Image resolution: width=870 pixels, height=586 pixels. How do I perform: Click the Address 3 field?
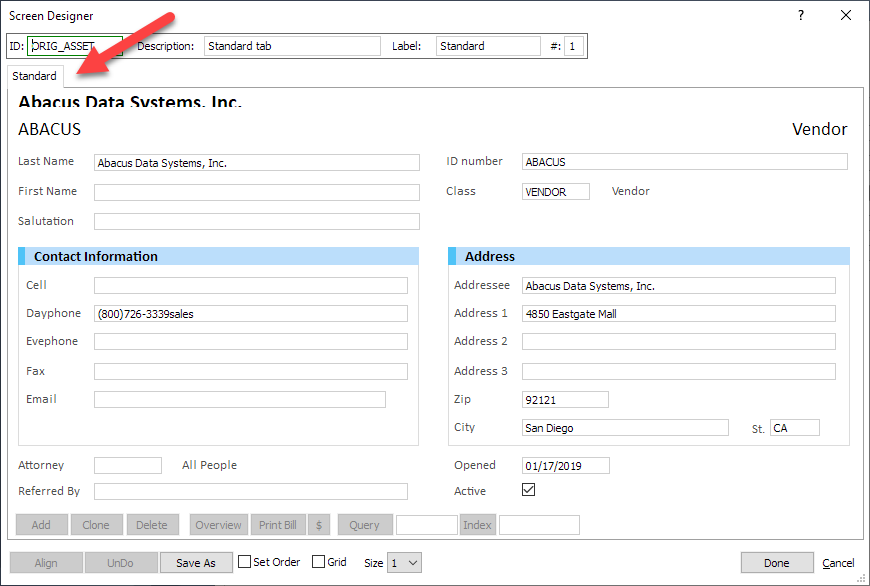(679, 371)
